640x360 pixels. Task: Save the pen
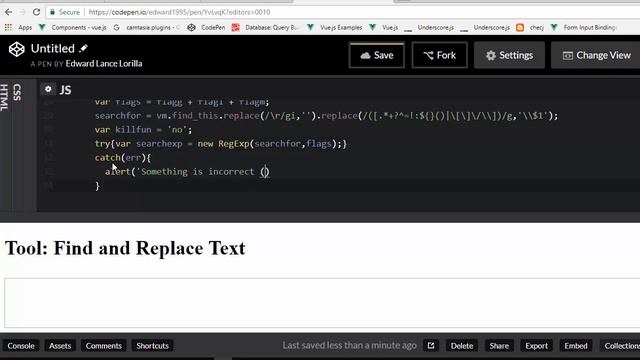click(x=377, y=55)
